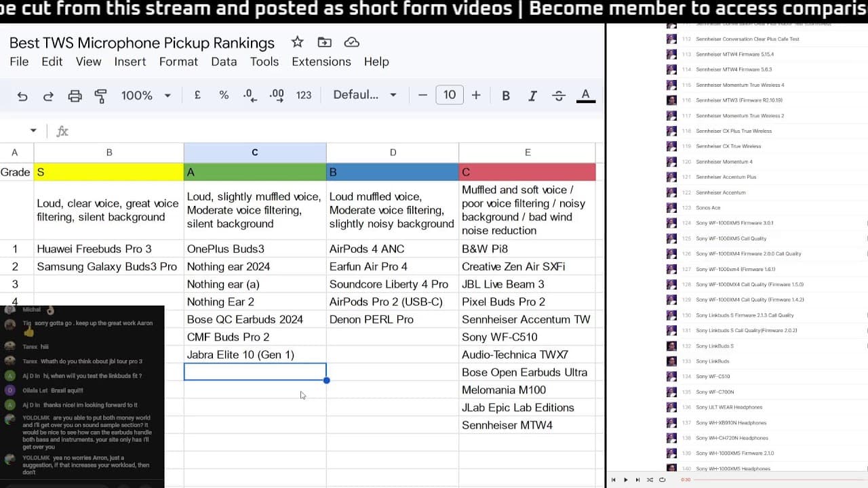
Task: Select the red C grade cell
Action: [x=528, y=172]
